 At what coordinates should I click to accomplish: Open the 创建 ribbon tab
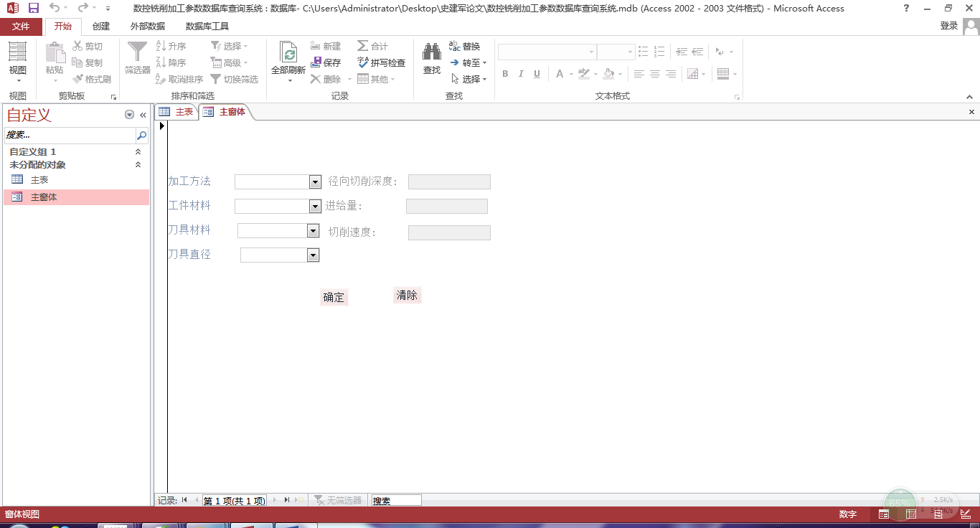point(101,27)
